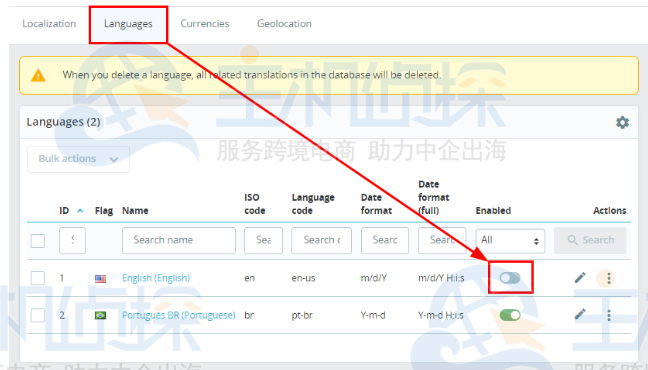Image resolution: width=648 pixels, height=370 pixels.
Task: Edit English language with pencil icon
Action: [x=580, y=278]
